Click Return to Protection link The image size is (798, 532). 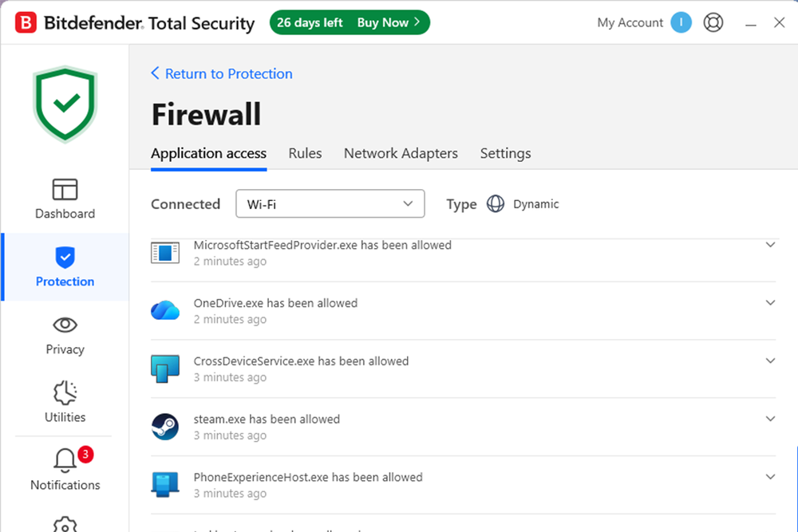(221, 73)
